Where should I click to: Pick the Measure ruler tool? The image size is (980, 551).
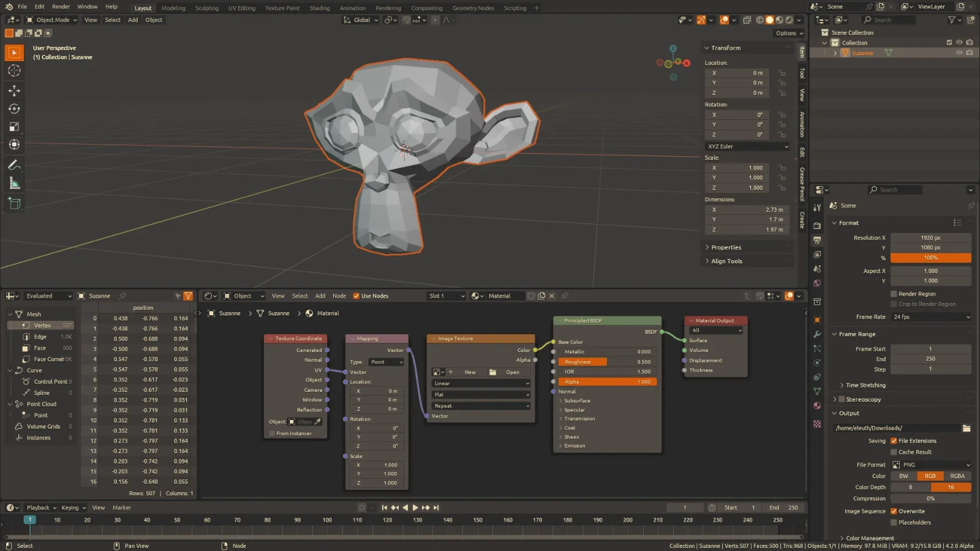(x=14, y=183)
